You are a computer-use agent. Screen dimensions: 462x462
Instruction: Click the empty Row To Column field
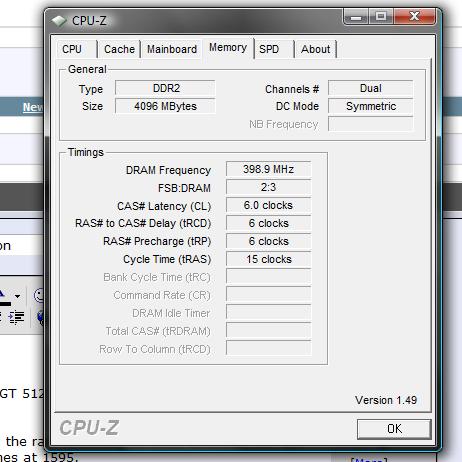click(269, 349)
